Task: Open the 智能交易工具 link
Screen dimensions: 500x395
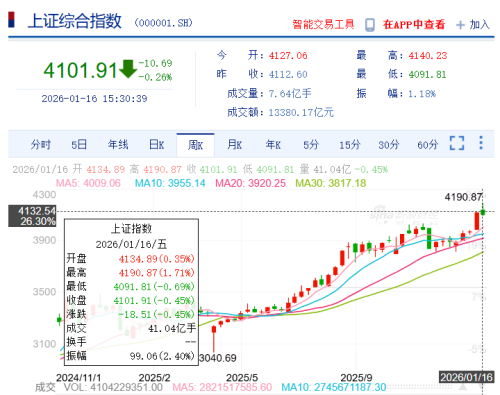Action: pyautogui.click(x=323, y=25)
